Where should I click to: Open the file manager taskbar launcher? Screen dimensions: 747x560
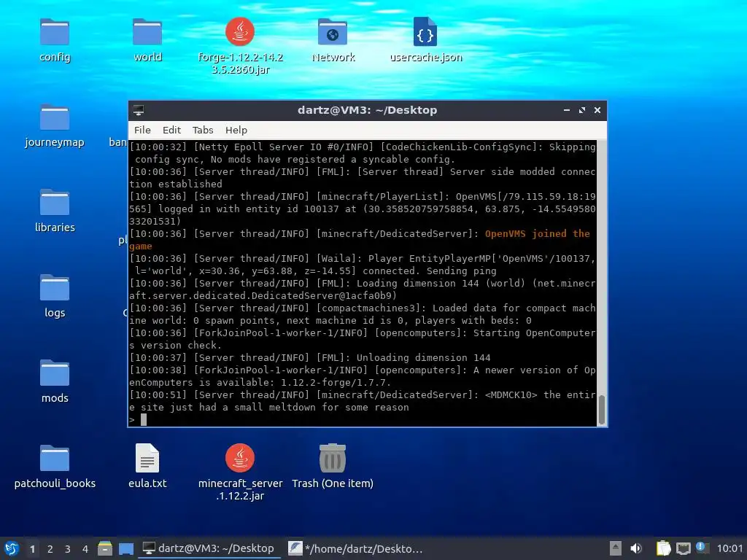pyautogui.click(x=105, y=548)
